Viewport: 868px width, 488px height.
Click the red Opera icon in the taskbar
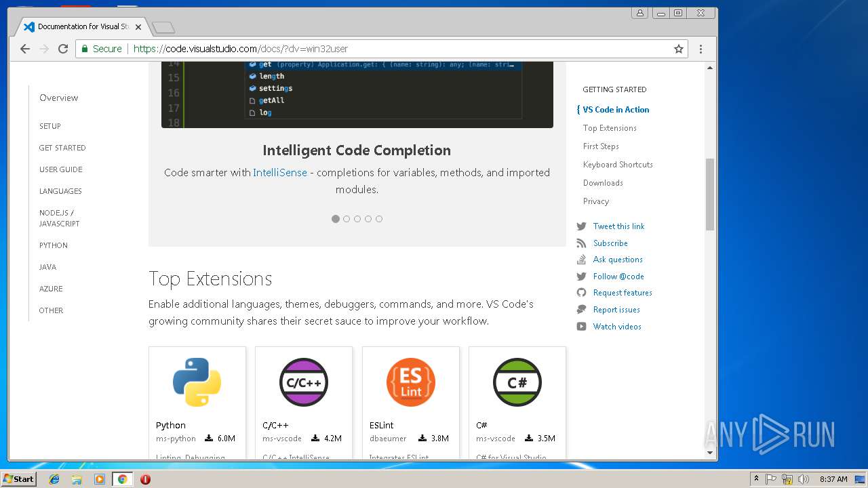tap(145, 479)
